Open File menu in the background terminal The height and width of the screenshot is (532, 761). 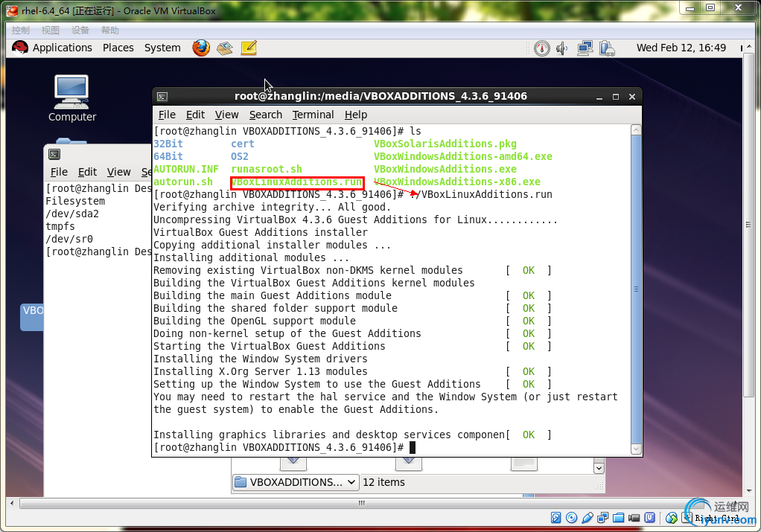[x=60, y=172]
